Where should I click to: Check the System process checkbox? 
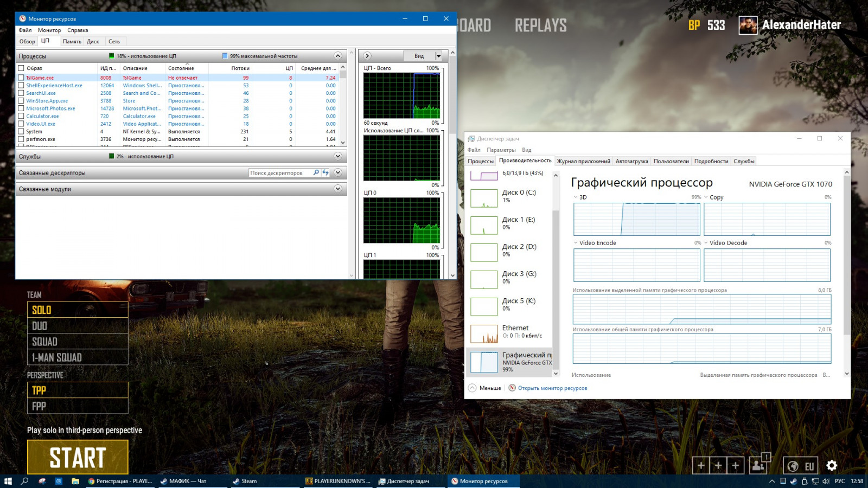(21, 131)
